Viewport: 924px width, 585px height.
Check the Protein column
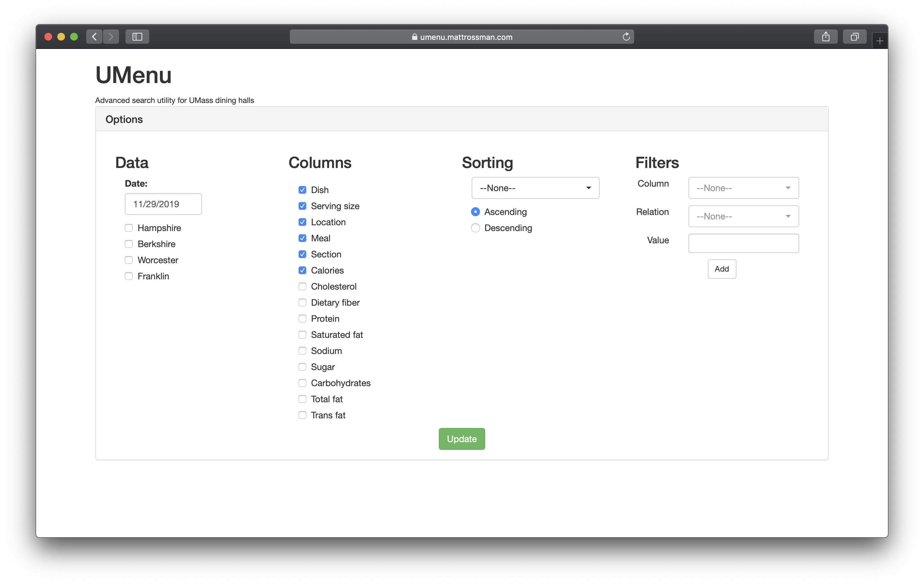[302, 319]
